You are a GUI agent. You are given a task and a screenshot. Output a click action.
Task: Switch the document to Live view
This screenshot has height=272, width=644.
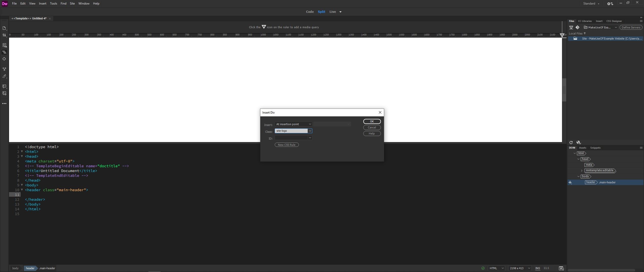[x=332, y=12]
